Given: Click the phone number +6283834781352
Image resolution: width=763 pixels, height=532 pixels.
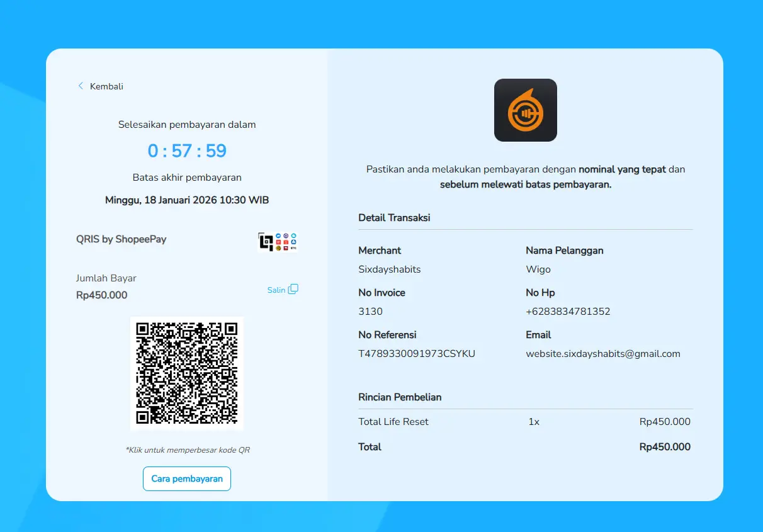Looking at the screenshot, I should (x=568, y=312).
